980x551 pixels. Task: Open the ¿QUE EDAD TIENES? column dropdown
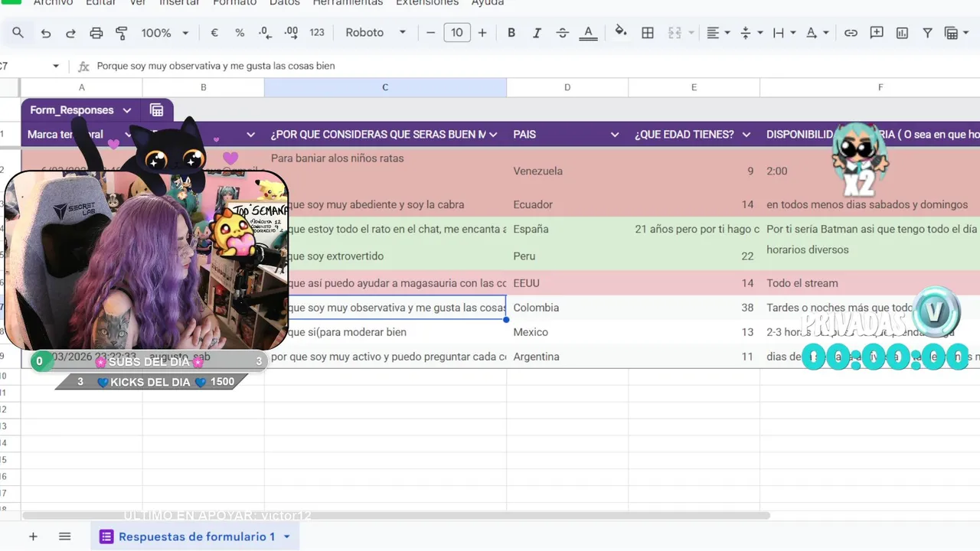coord(746,135)
